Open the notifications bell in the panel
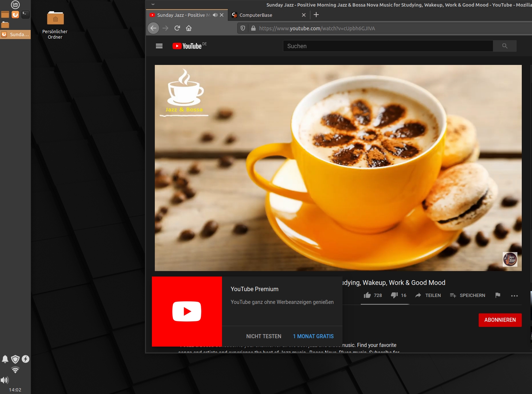This screenshot has width=532, height=394. tap(5, 359)
